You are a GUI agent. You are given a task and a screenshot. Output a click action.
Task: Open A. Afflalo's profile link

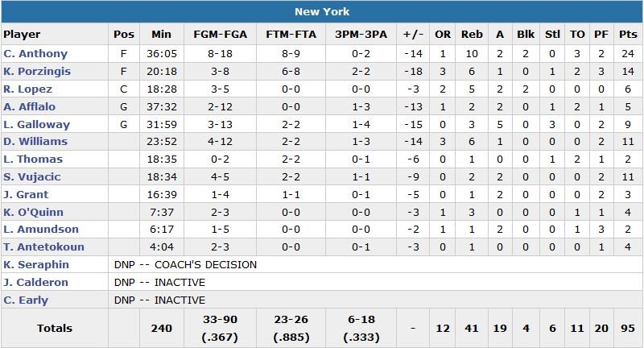[30, 107]
